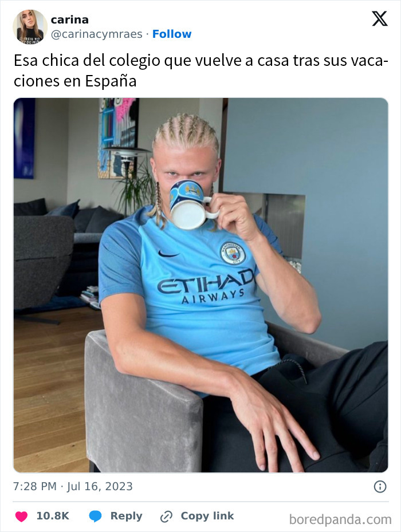This screenshot has height=532, width=401.
Task: Click the Manchester City badge on the shirt
Action: (232, 253)
